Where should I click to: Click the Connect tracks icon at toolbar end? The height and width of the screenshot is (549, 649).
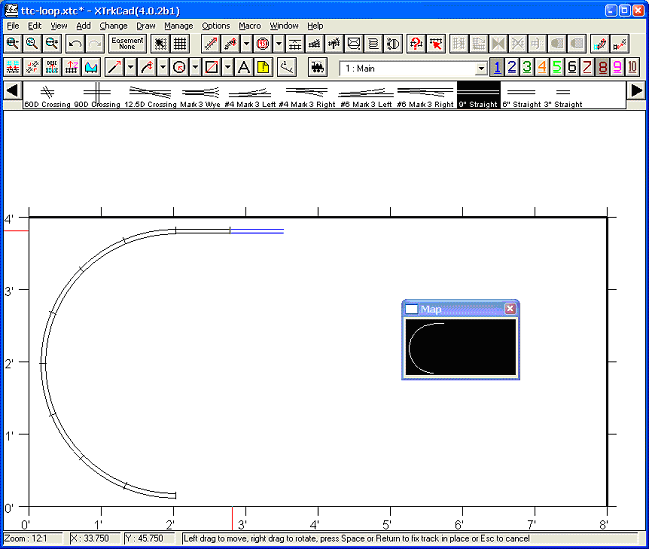620,44
